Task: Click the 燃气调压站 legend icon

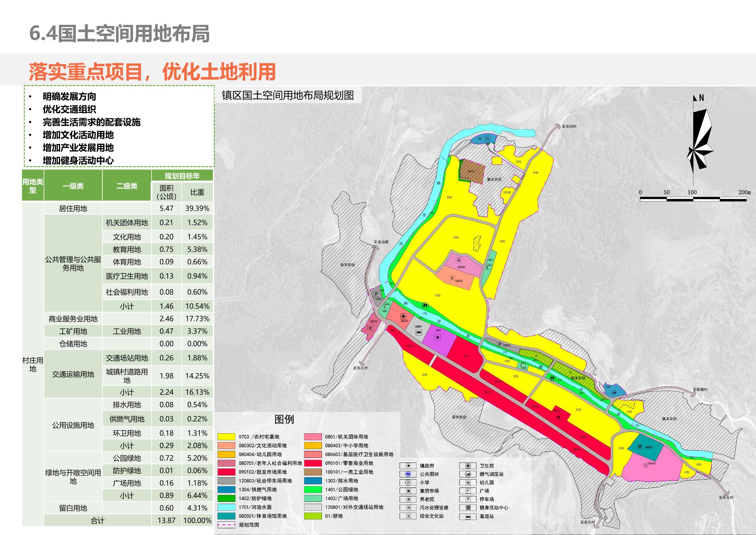Action: point(468,474)
